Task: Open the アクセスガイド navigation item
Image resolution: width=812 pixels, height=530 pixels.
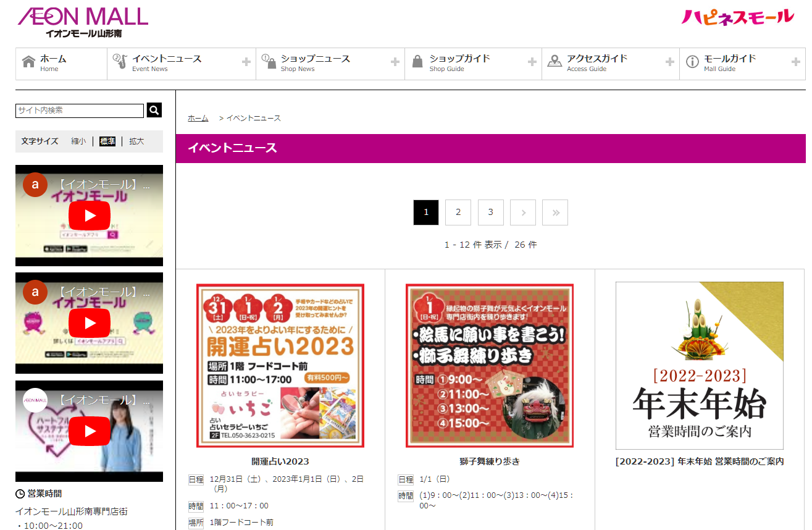Action: 596,64
